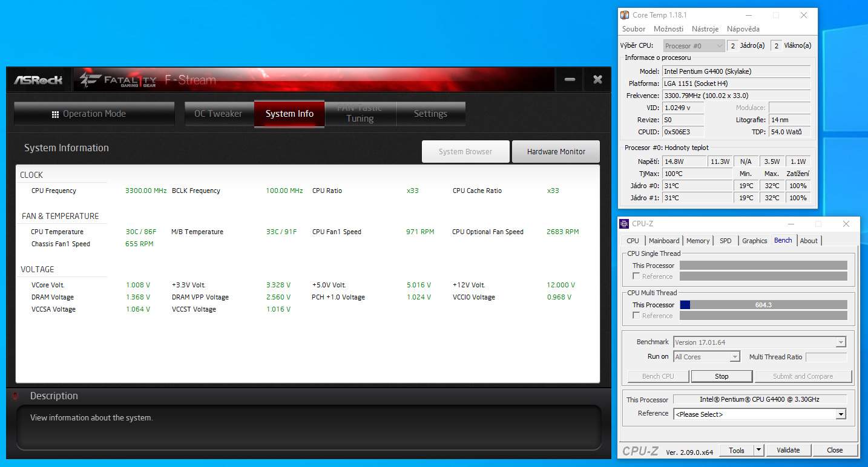The height and width of the screenshot is (467, 868).
Task: Select Bench tab in CPU-Z
Action: [x=783, y=240]
